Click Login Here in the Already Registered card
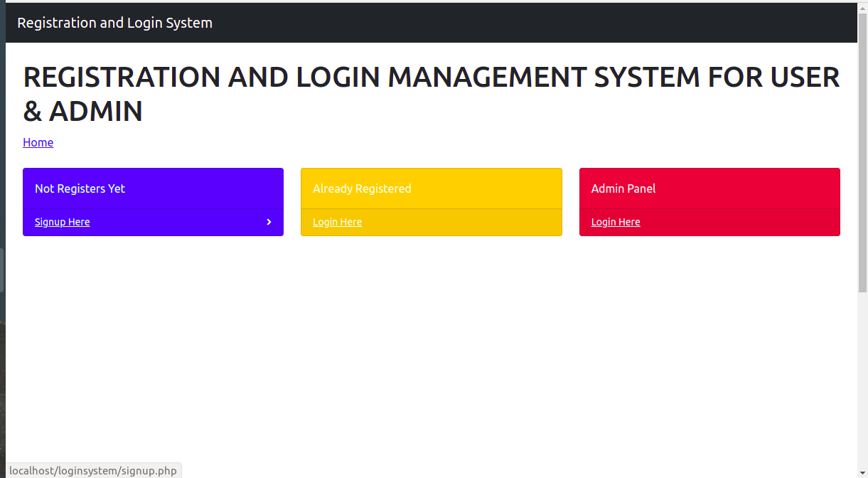Viewport: 868px width, 478px height. click(337, 221)
